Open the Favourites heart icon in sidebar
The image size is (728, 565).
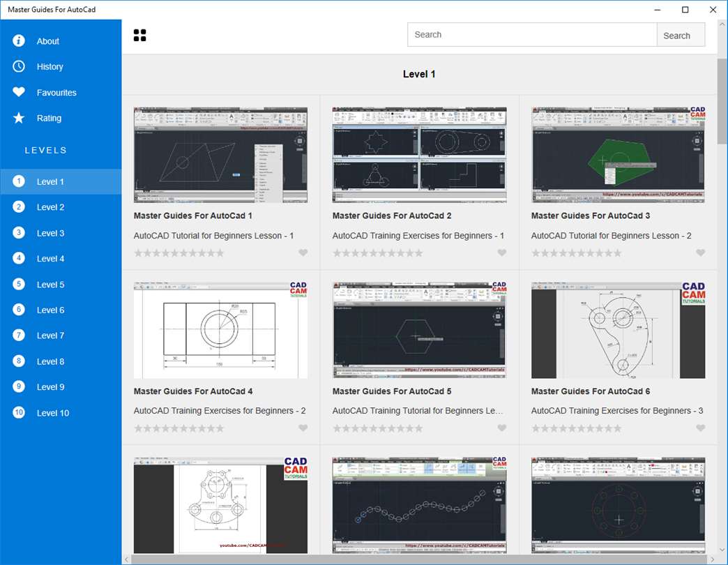pyautogui.click(x=19, y=92)
